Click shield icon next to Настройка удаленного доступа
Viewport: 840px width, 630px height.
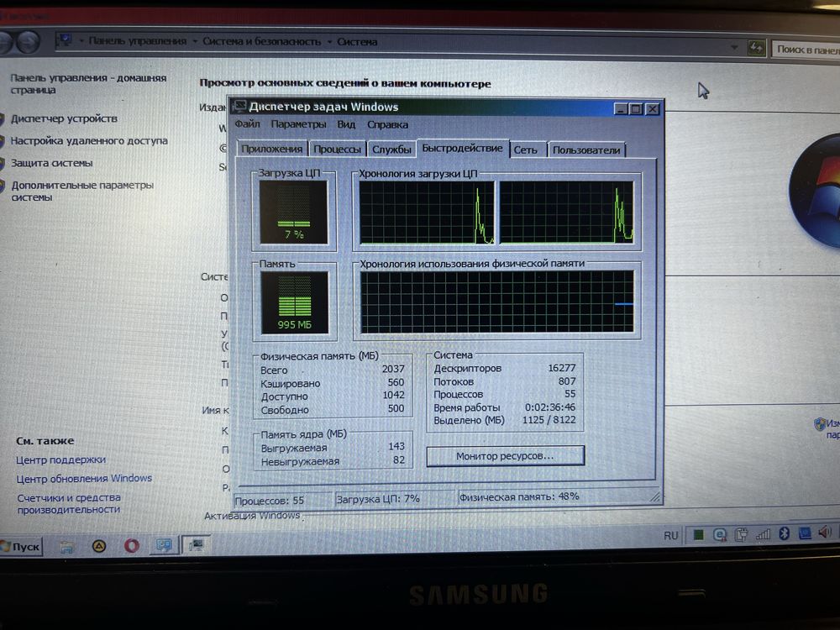(x=3, y=141)
